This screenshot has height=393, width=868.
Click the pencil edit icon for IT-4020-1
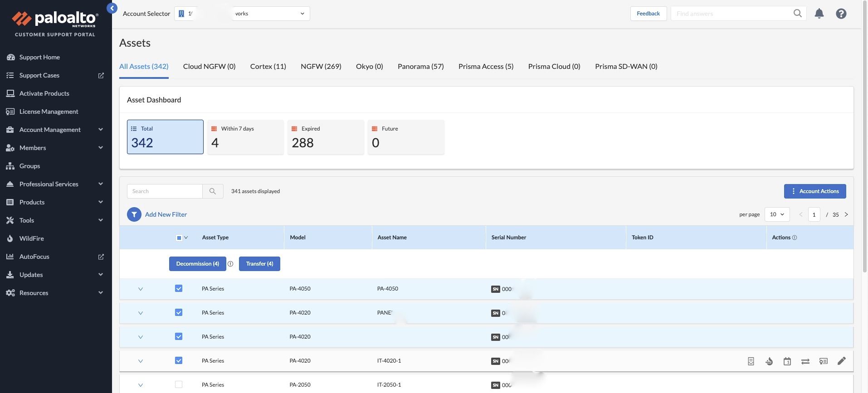pyautogui.click(x=842, y=361)
